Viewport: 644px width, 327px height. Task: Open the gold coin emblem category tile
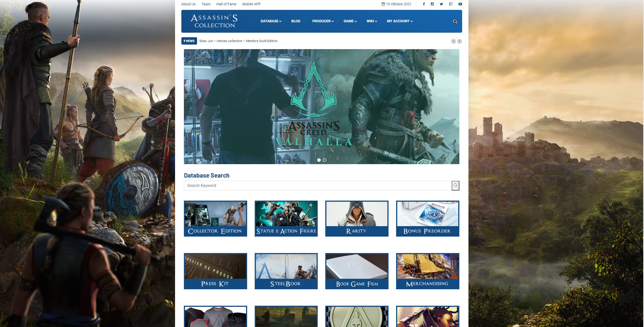357,316
